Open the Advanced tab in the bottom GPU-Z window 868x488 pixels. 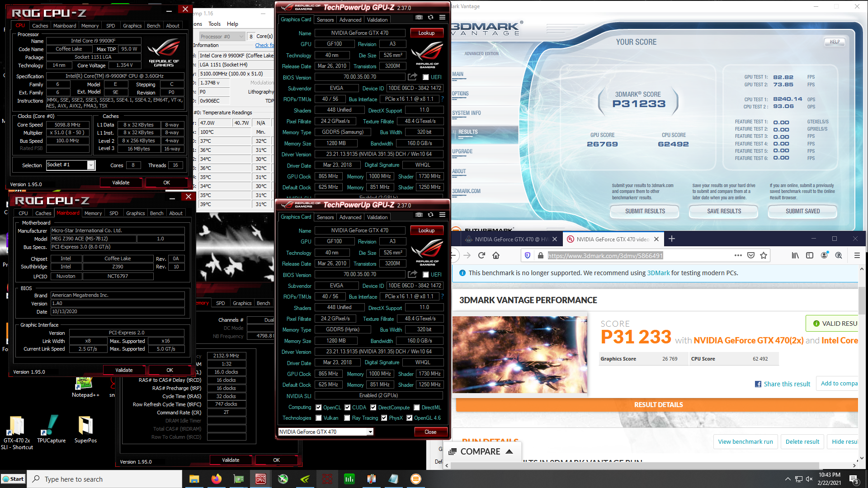pos(350,217)
